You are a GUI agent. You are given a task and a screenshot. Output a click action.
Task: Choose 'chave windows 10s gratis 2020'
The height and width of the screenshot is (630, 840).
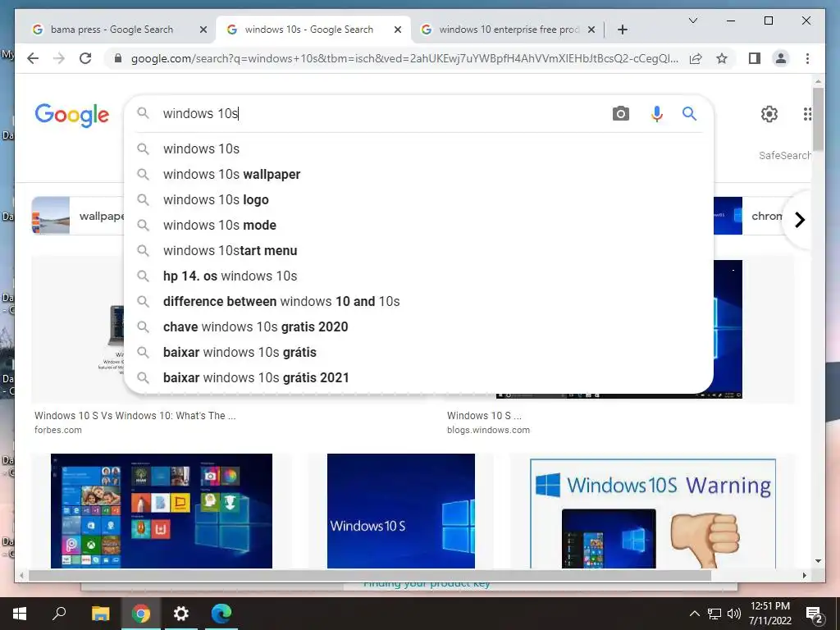click(418, 326)
